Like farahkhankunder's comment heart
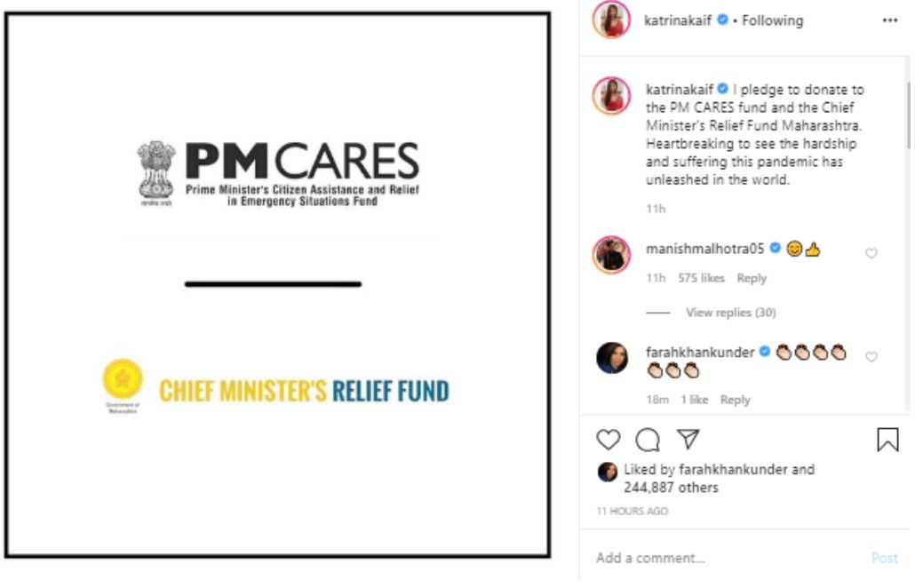Screen dimensions: 915x588 [871, 357]
